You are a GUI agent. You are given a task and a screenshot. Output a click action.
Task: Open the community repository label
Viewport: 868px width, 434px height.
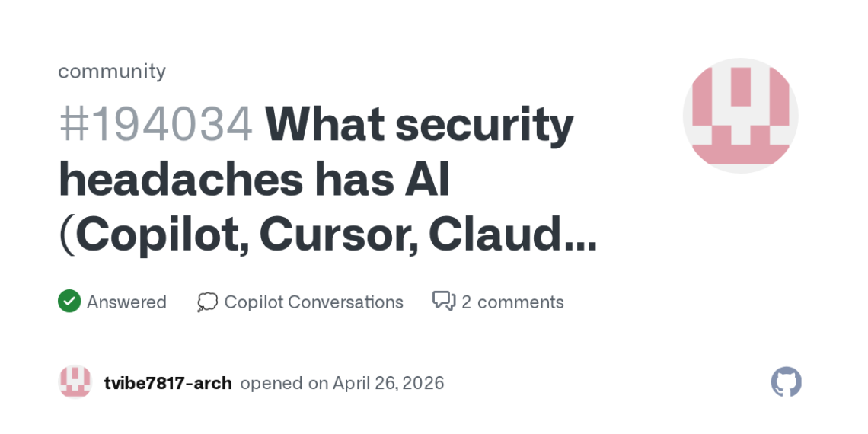click(x=112, y=71)
